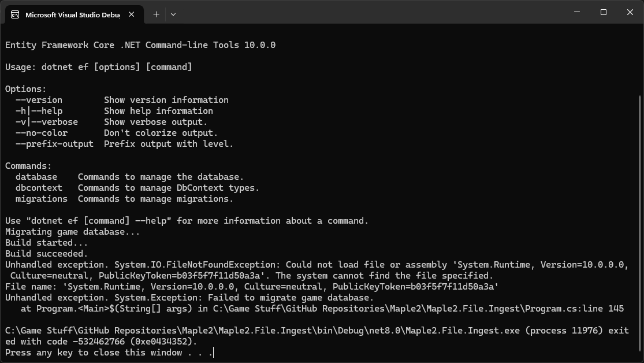Click the "--version" option text
The height and width of the screenshot is (363, 644).
click(x=39, y=100)
